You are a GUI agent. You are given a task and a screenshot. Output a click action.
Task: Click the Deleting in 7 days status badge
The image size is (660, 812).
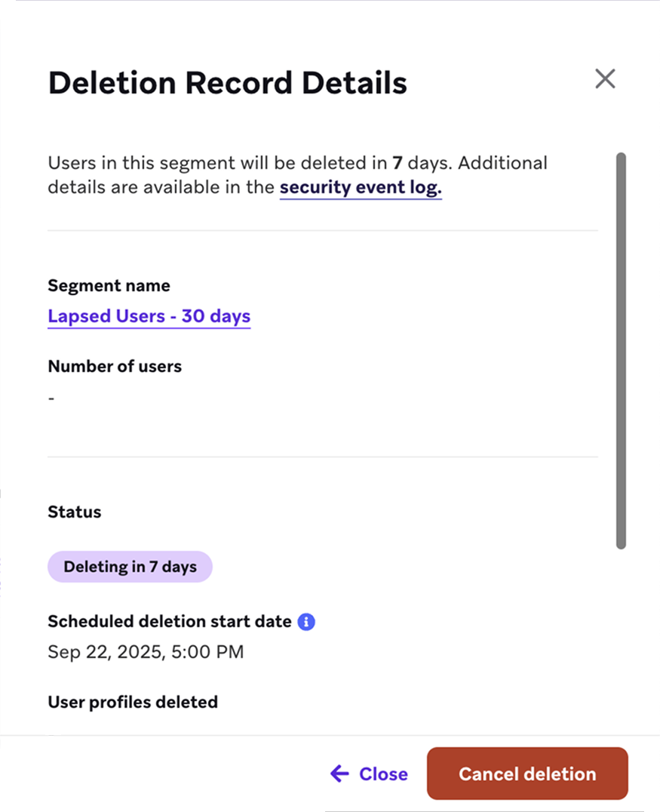pos(130,567)
